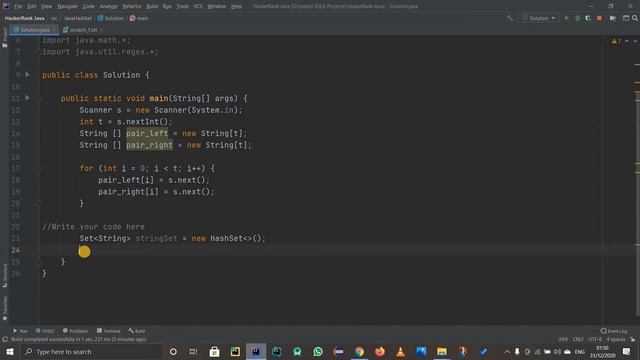Image resolution: width=640 pixels, height=360 pixels.
Task: Jump to previous highlighted error arrow
Action: pyautogui.click(x=627, y=41)
